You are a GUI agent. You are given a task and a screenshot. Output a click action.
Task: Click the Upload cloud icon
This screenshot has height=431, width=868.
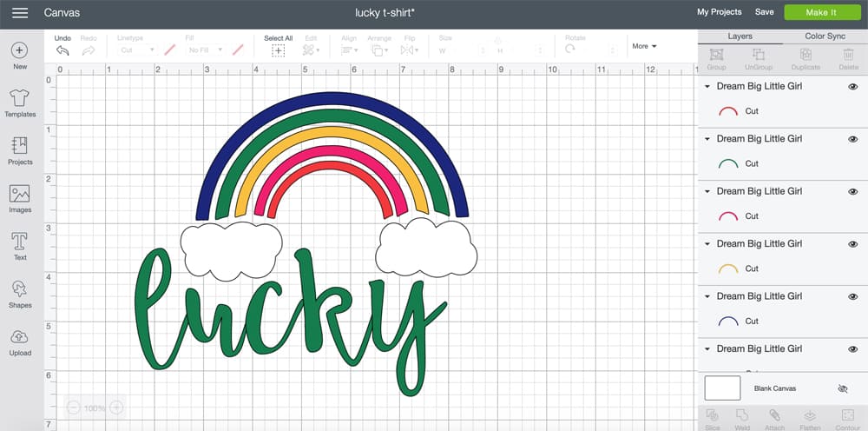click(19, 337)
